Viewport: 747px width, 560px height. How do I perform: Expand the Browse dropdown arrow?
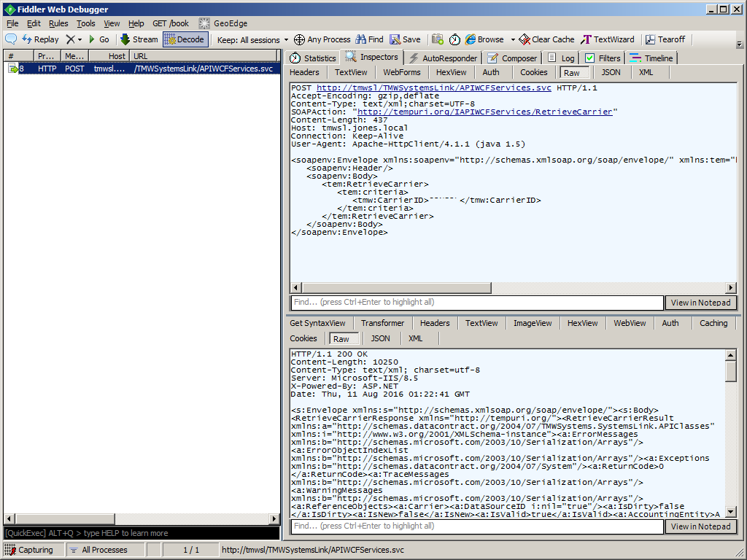coord(513,39)
